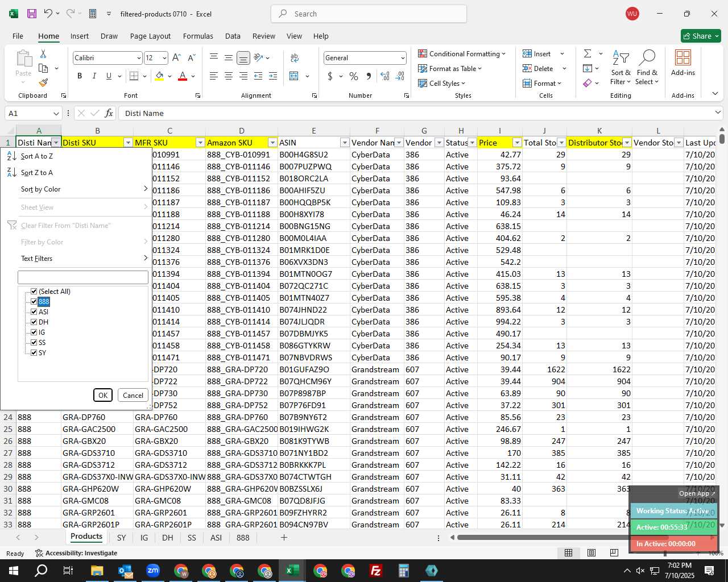Apply Accounting dollar number format
The width and height of the screenshot is (728, 582).
coord(330,76)
